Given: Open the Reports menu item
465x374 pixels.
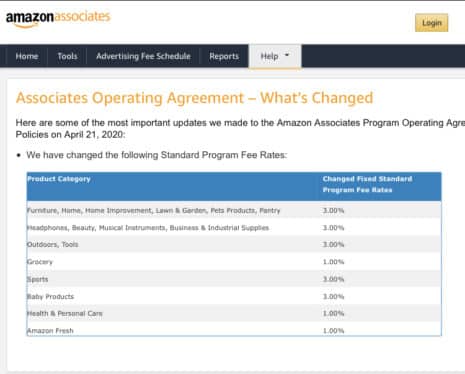Looking at the screenshot, I should pos(224,56).
